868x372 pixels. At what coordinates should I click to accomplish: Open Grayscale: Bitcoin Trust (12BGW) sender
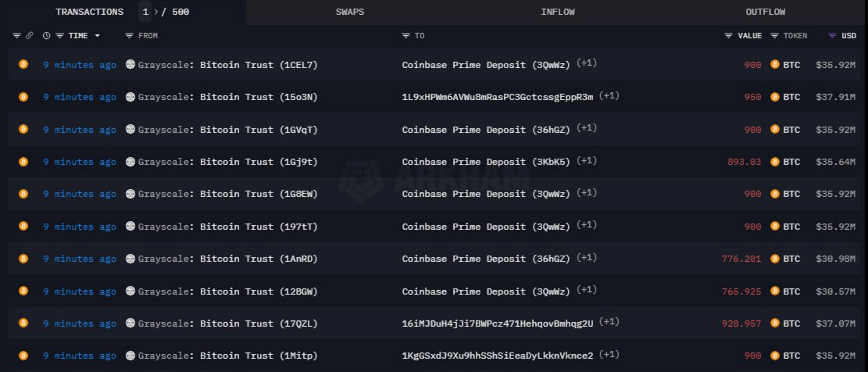click(227, 292)
